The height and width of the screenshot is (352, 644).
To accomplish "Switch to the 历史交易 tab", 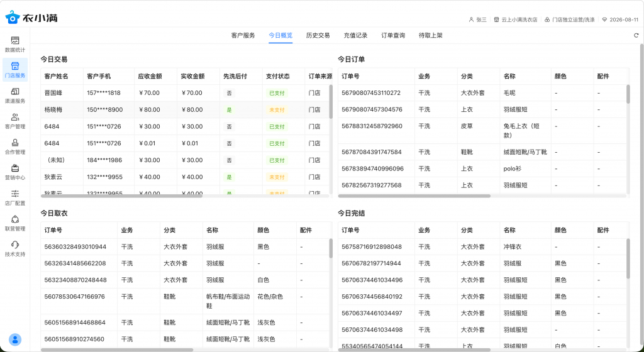I will (x=318, y=35).
